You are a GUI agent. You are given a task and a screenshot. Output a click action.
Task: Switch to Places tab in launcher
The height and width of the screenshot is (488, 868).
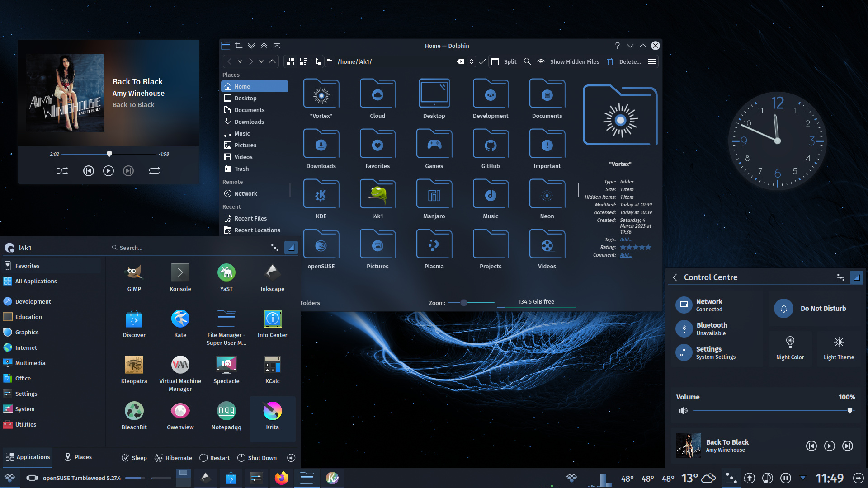(78, 457)
